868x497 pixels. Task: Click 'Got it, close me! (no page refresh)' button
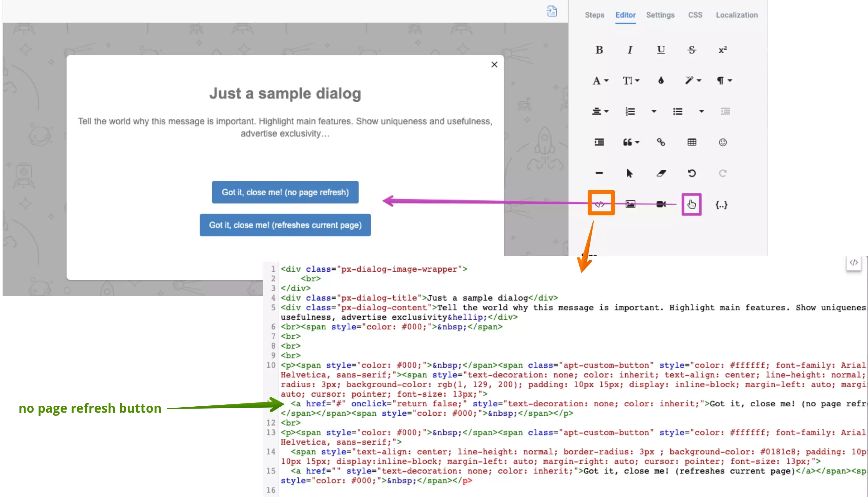click(x=285, y=192)
